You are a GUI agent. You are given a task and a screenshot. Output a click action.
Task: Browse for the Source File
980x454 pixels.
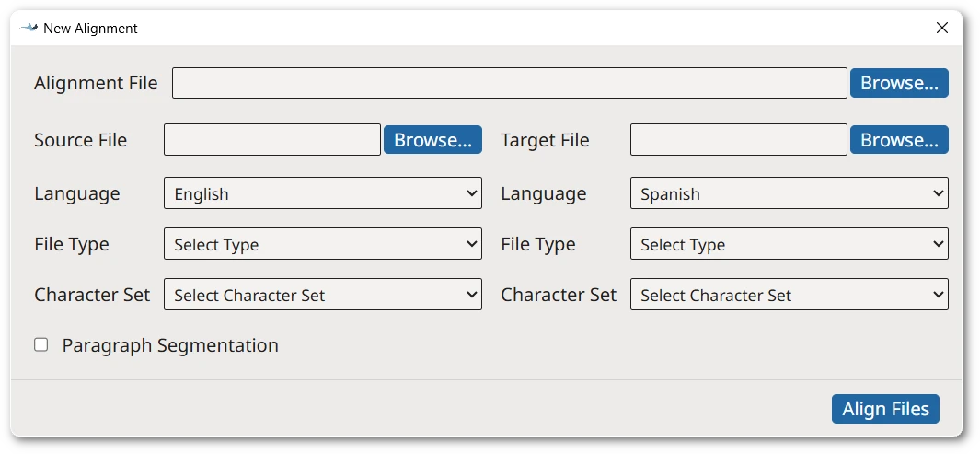pos(432,140)
